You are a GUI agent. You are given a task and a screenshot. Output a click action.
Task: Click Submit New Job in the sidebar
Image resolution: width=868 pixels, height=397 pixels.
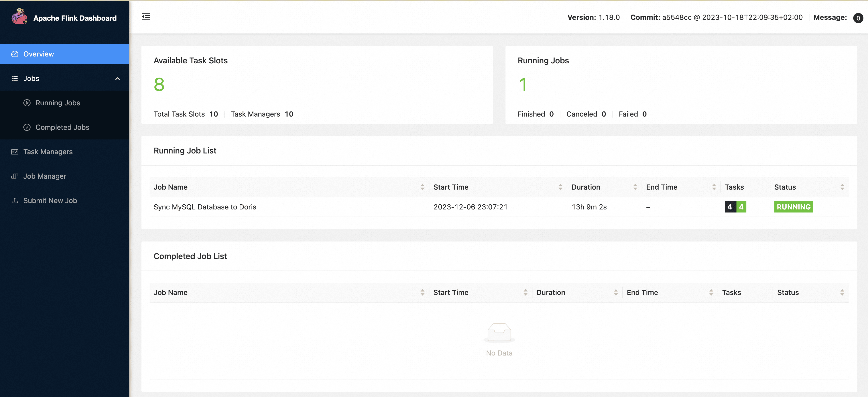50,201
